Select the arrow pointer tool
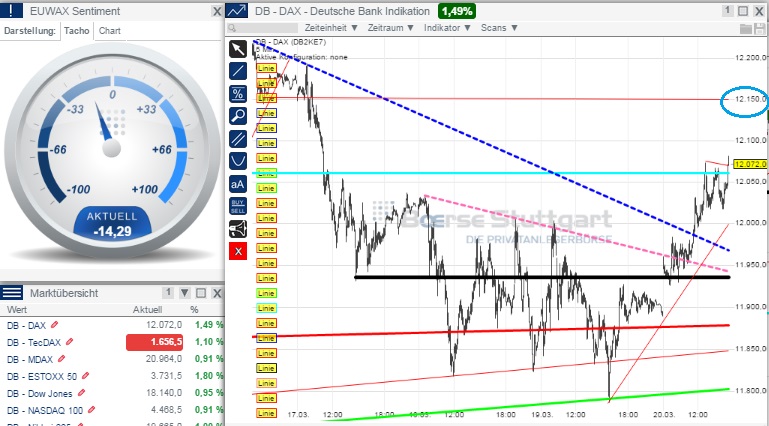The width and height of the screenshot is (769, 426). (238, 49)
